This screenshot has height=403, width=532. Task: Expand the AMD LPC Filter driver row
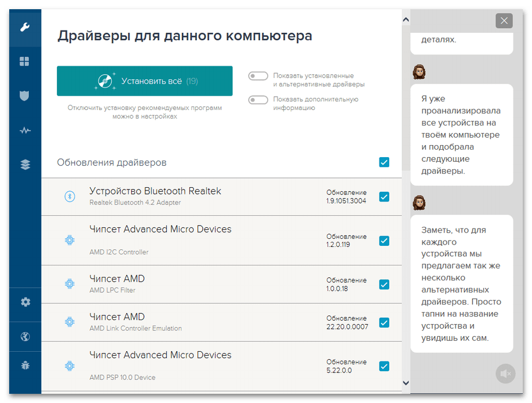pos(117,279)
